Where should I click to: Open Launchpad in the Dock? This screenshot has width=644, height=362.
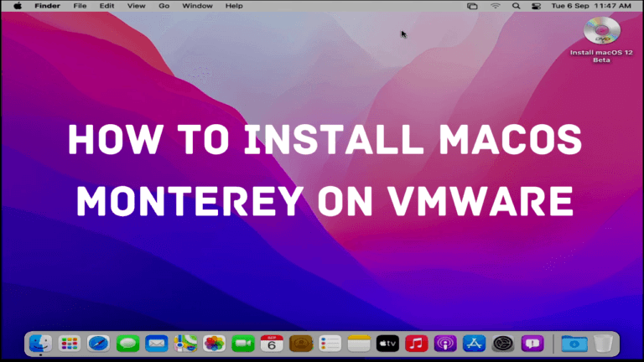click(69, 344)
